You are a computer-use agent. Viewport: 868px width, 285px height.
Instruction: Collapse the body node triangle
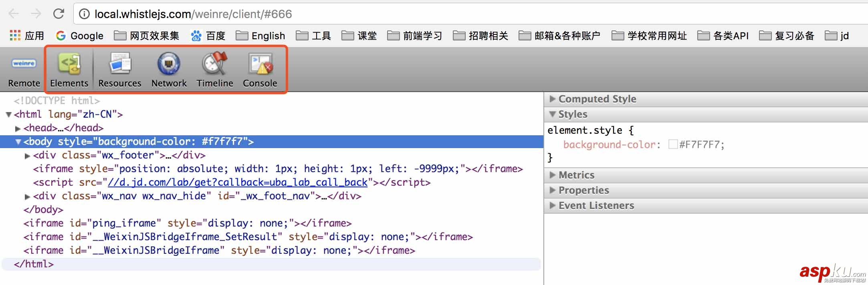coord(18,142)
